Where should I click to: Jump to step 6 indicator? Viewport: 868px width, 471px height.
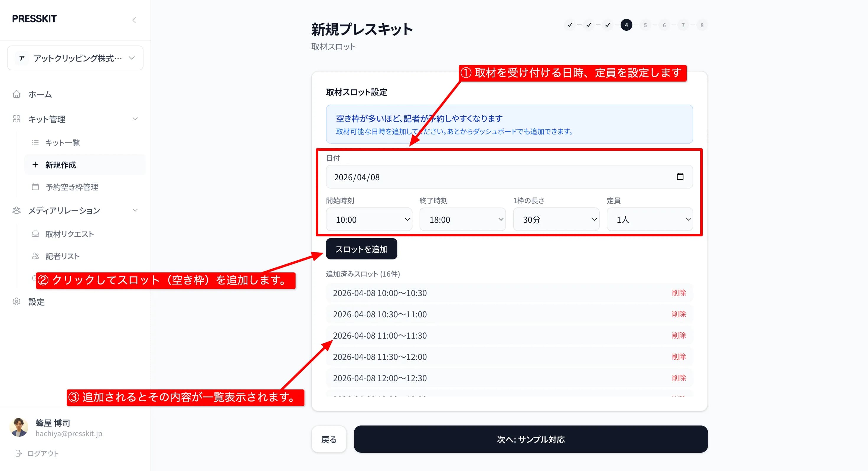pos(664,25)
